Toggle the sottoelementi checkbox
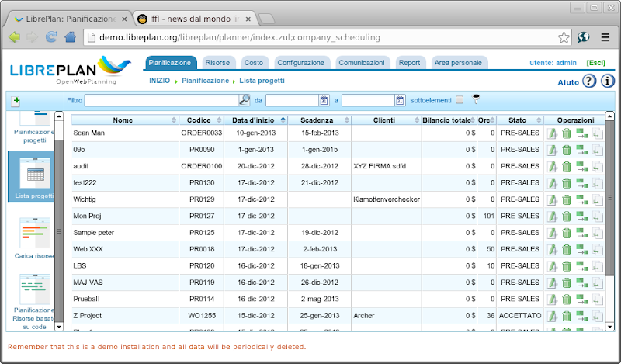The width and height of the screenshot is (621, 364). pyautogui.click(x=460, y=99)
